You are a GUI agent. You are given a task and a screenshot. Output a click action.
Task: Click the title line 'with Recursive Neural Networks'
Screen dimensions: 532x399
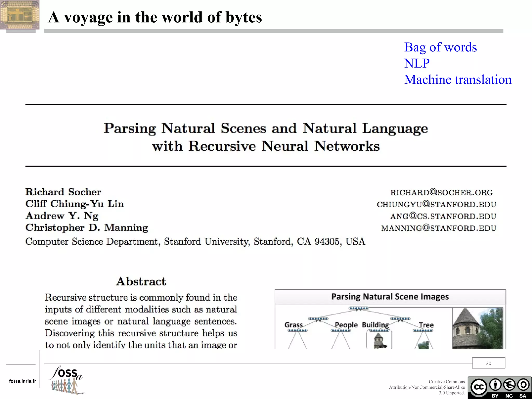[266, 146]
